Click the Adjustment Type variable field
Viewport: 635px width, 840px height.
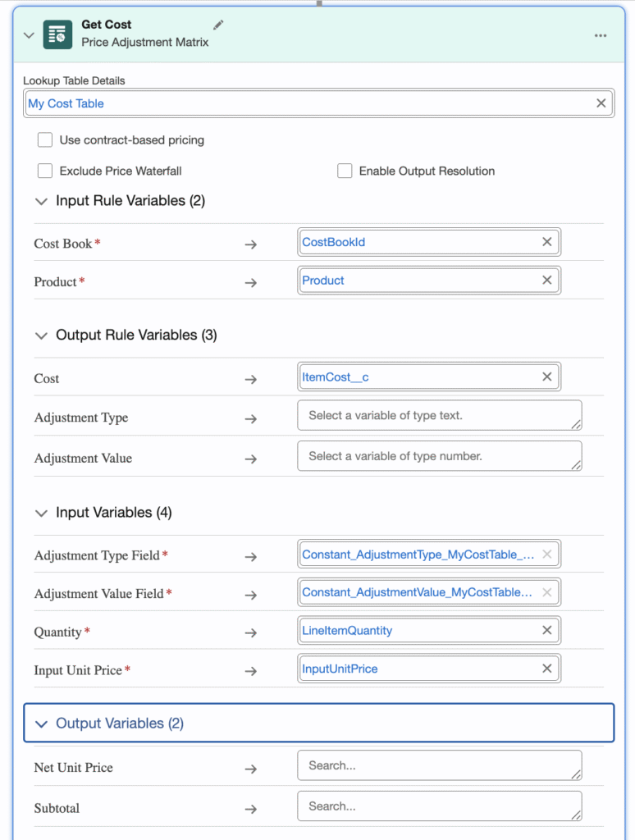click(x=439, y=416)
